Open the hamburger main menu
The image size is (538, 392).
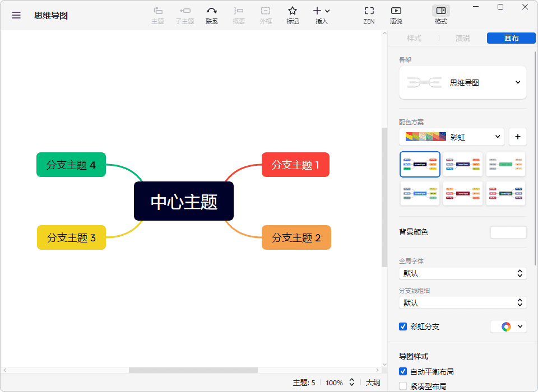tap(16, 15)
